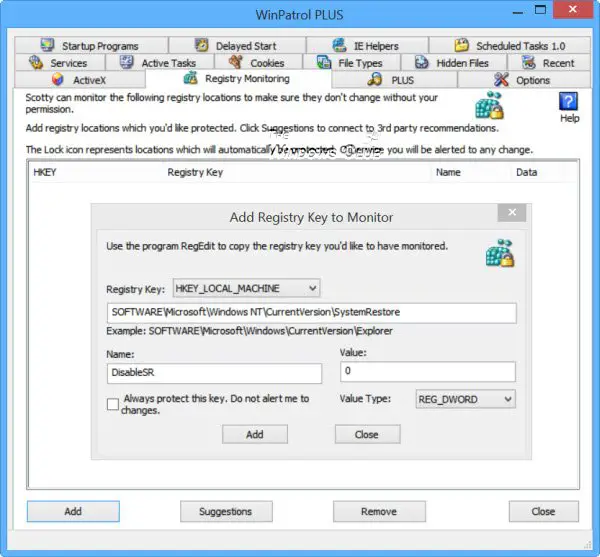Open the PLUS tab
The height and width of the screenshot is (557, 600).
click(395, 80)
